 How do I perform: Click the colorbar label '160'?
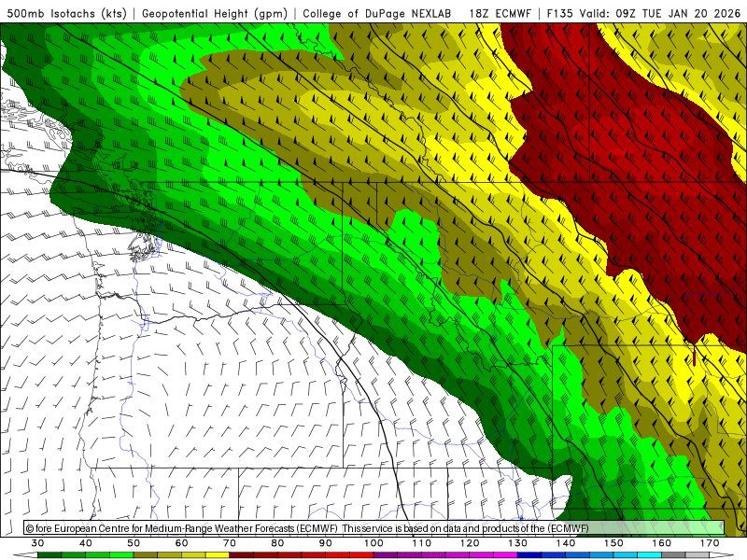(662, 543)
